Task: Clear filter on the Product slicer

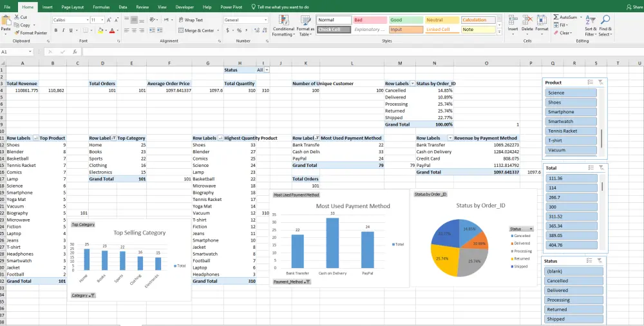Action: pyautogui.click(x=600, y=82)
